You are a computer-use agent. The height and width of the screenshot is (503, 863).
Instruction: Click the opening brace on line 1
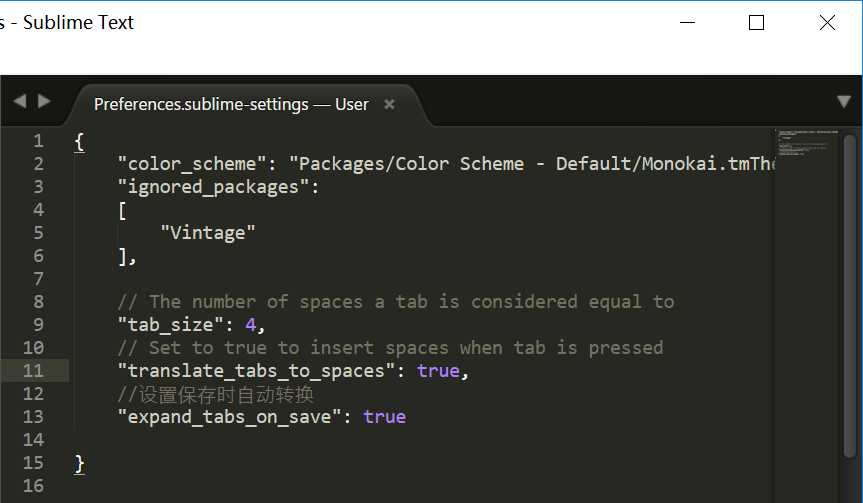tap(79, 141)
